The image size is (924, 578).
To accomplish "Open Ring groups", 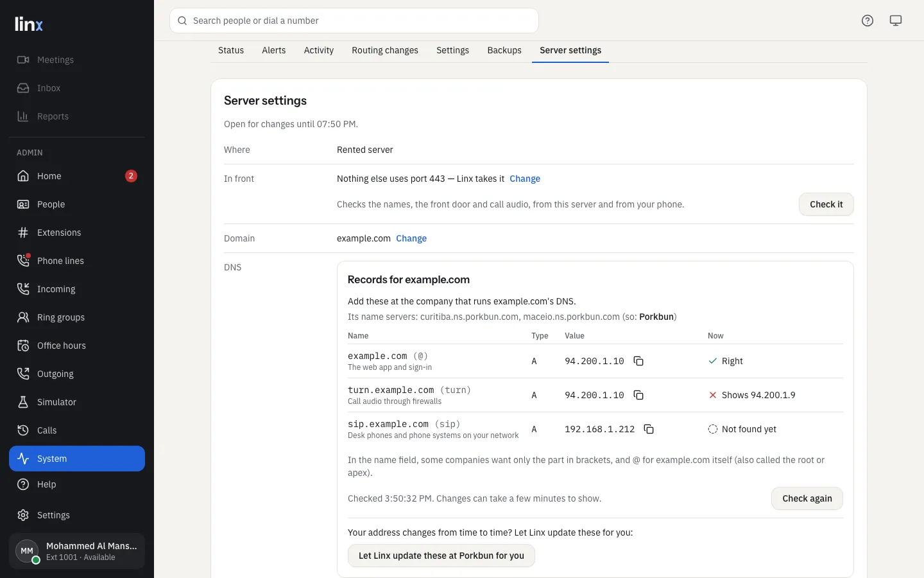I will point(77,317).
